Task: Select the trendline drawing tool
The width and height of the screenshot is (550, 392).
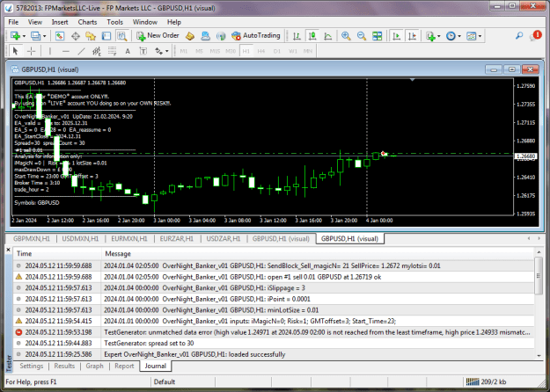Action: click(81, 51)
